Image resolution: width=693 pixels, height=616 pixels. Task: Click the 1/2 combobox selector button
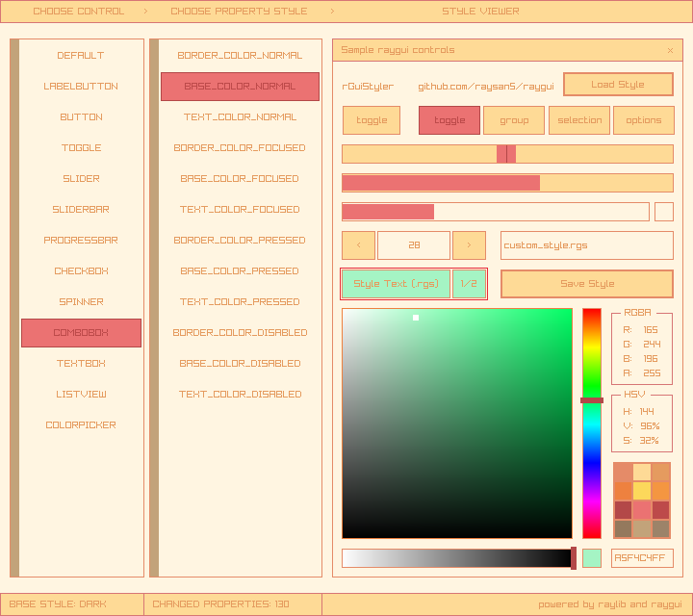(469, 284)
